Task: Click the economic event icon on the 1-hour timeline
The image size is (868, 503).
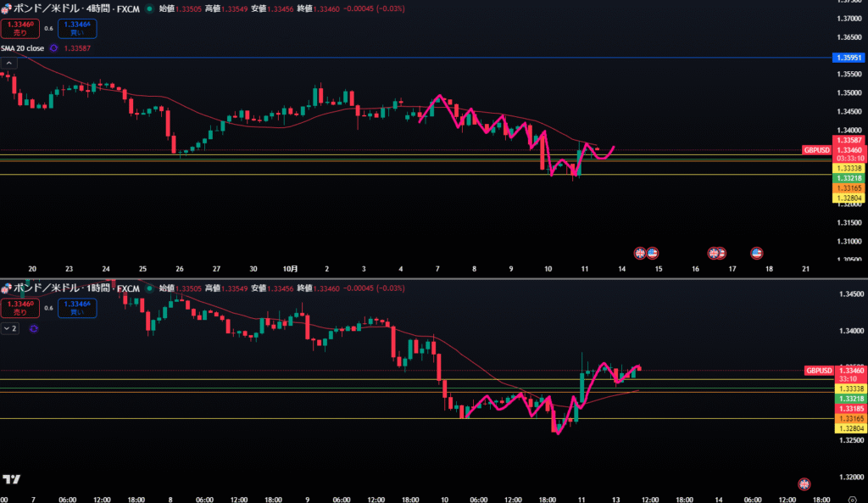Action: click(804, 483)
